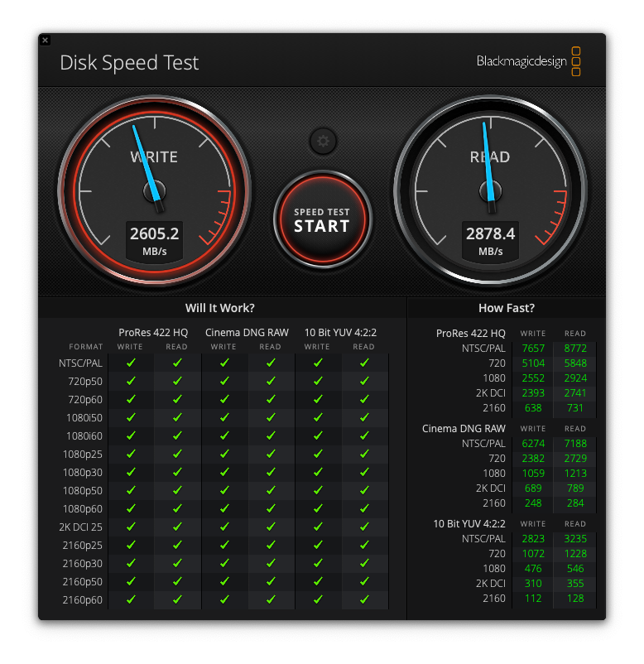The height and width of the screenshot is (664, 644).
Task: Click the SPEED TEST START button
Action: (x=322, y=219)
